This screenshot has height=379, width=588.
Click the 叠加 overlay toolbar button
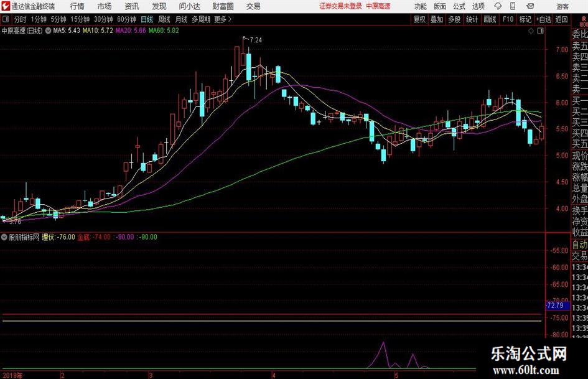437,19
